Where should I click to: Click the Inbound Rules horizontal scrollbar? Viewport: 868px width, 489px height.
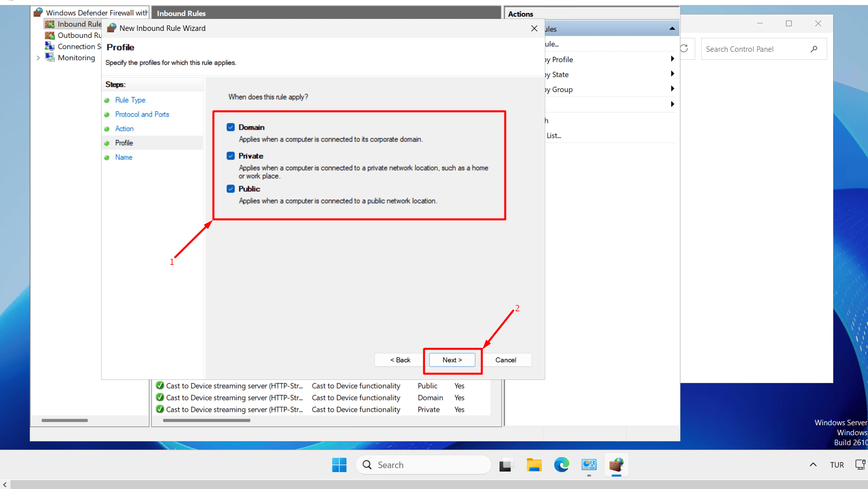click(x=207, y=421)
